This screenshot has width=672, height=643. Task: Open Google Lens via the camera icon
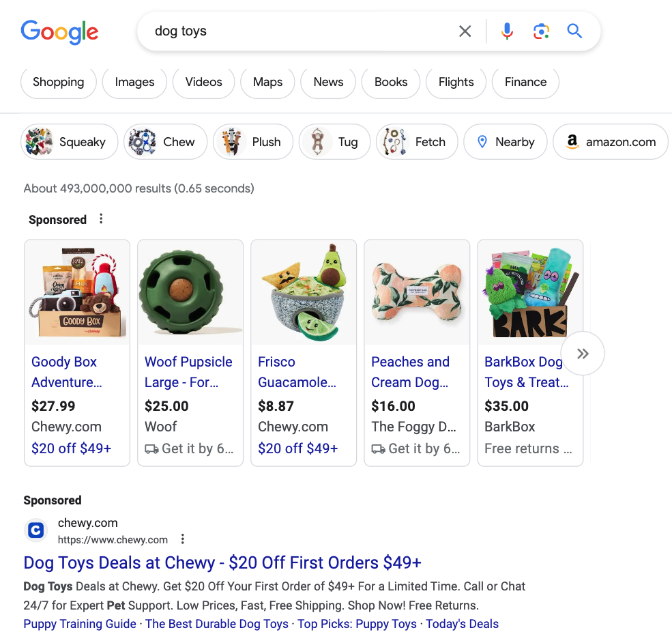(541, 31)
